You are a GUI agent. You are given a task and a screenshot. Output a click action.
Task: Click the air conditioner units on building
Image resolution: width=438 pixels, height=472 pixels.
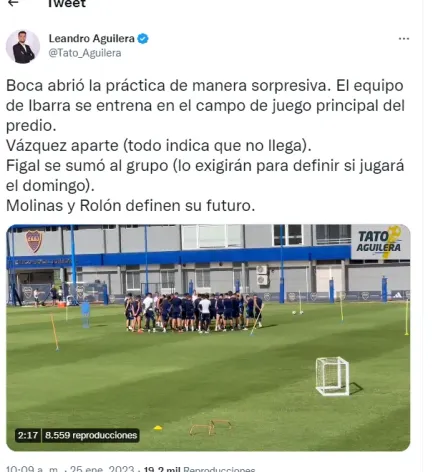(262, 275)
